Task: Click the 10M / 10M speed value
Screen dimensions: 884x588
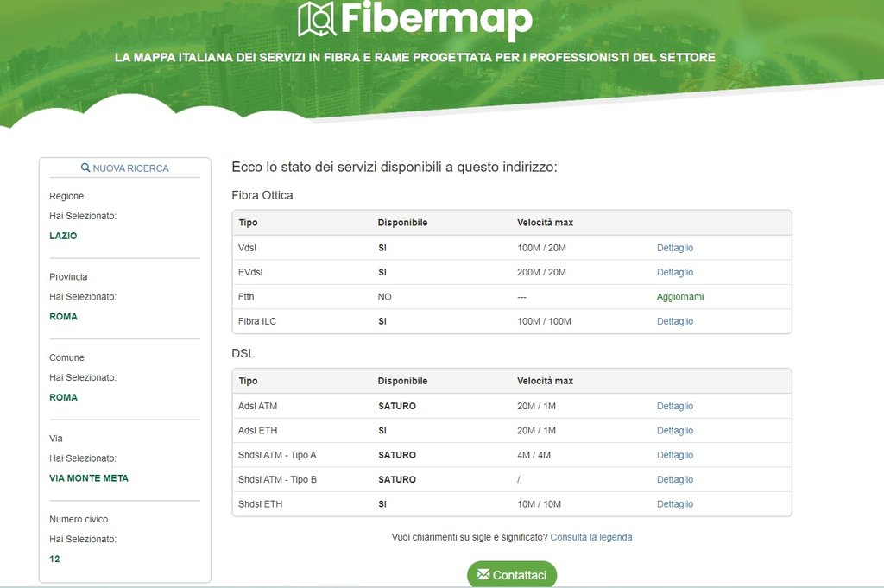Action: [539, 504]
